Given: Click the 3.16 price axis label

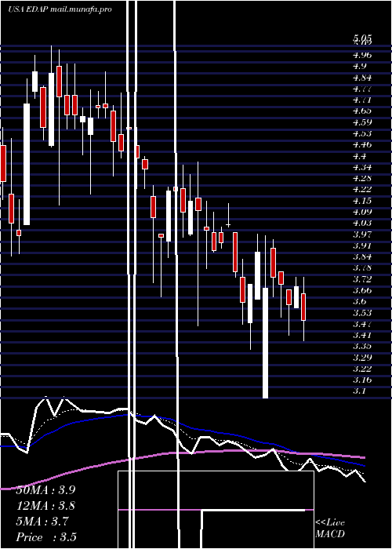Looking at the screenshot, I should (x=362, y=380).
